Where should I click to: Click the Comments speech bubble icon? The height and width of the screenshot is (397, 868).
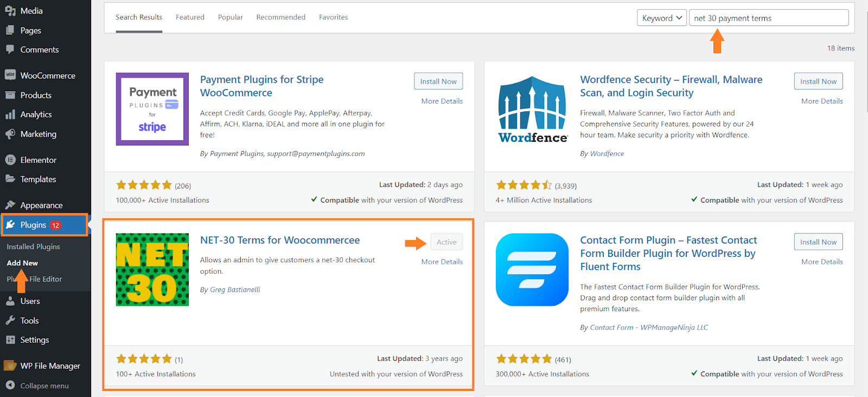(10, 49)
